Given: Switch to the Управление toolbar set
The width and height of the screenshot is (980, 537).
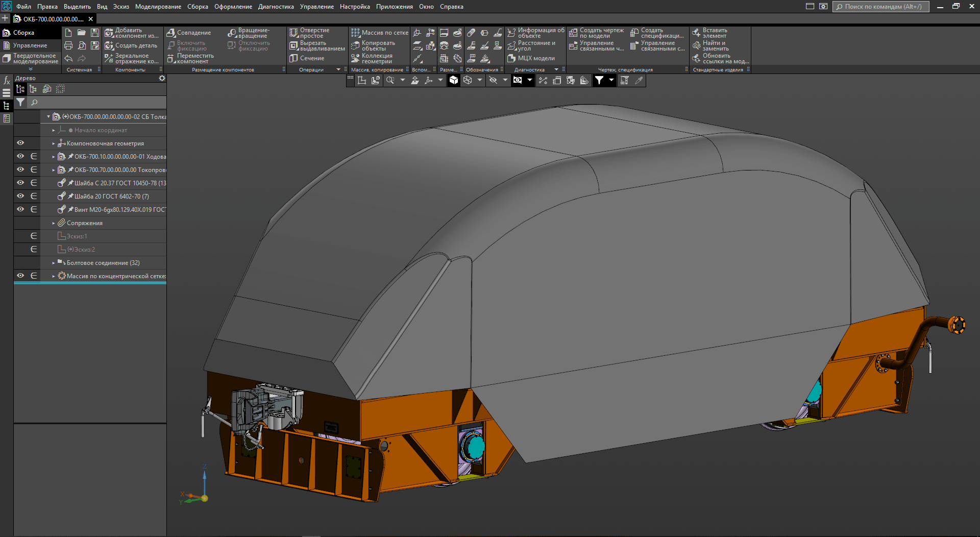Looking at the screenshot, I should [30, 45].
